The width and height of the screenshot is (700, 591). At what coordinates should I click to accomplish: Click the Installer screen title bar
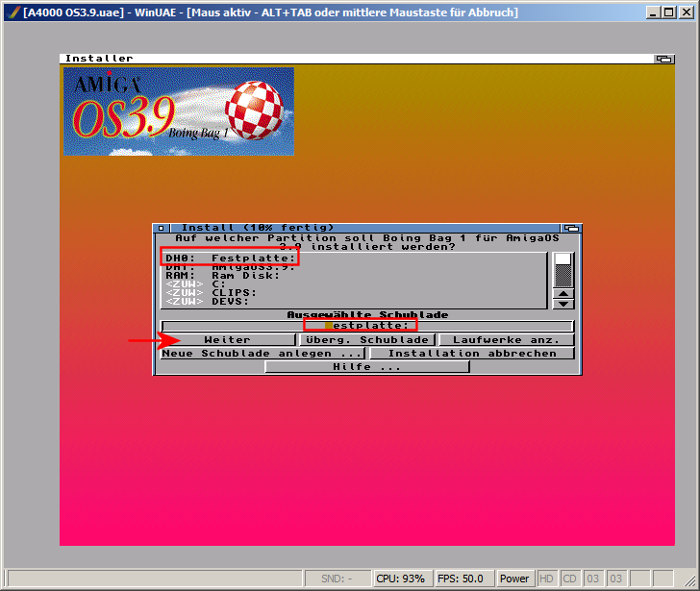[x=356, y=59]
